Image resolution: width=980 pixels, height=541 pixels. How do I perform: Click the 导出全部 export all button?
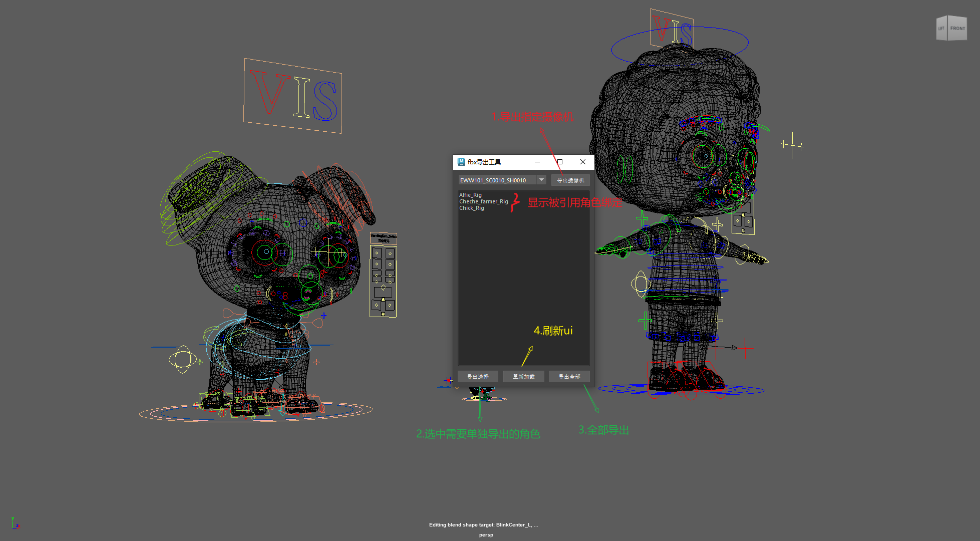click(x=569, y=377)
